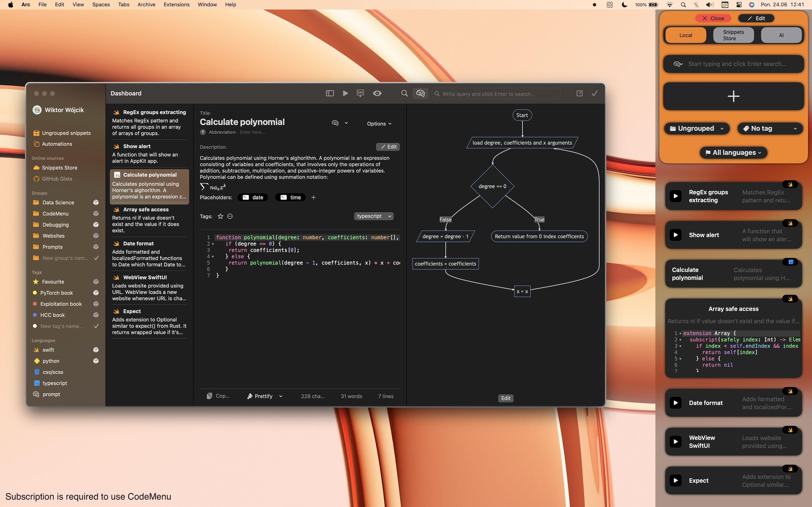Click Edit next to Description
812x507 pixels.
click(x=388, y=146)
